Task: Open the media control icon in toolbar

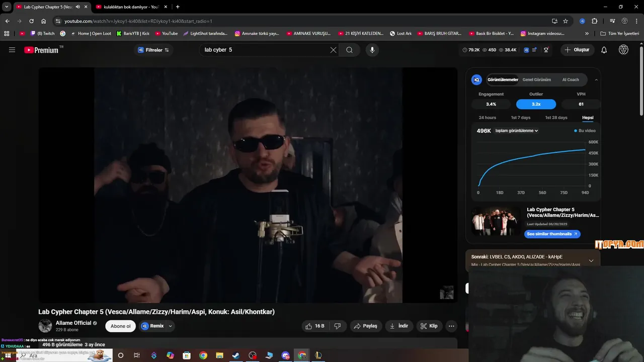Action: (612, 21)
